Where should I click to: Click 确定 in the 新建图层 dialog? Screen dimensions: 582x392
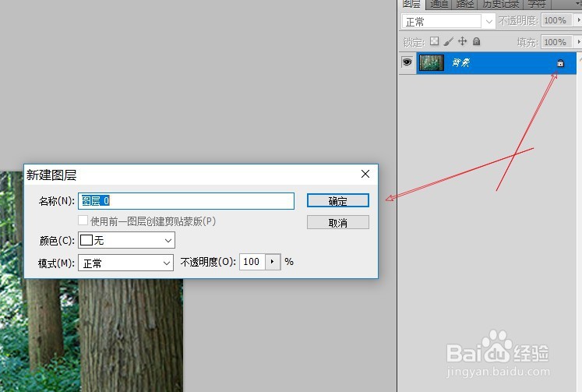[x=338, y=201]
